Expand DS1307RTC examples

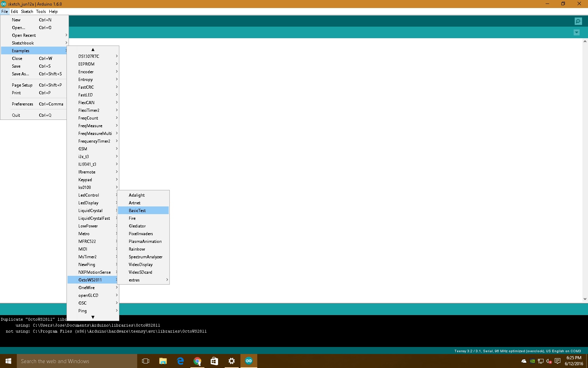(x=93, y=56)
